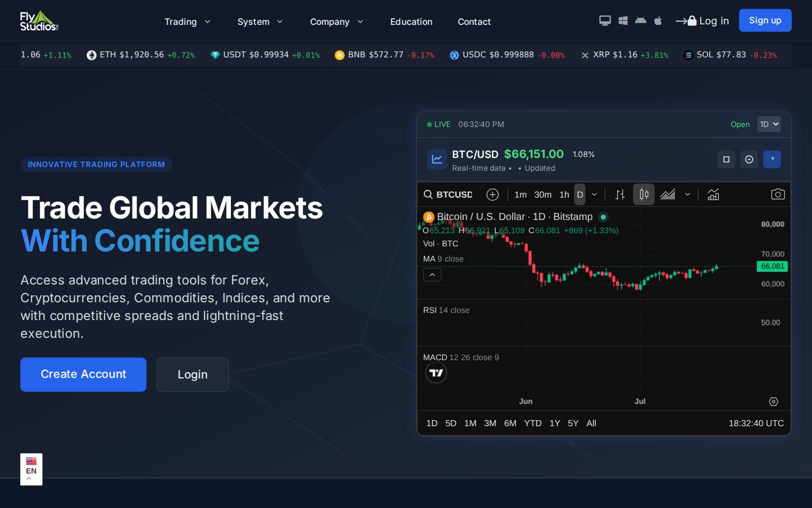This screenshot has width=812, height=508.
Task: Click the MA 9 close indicator label
Action: click(x=443, y=259)
